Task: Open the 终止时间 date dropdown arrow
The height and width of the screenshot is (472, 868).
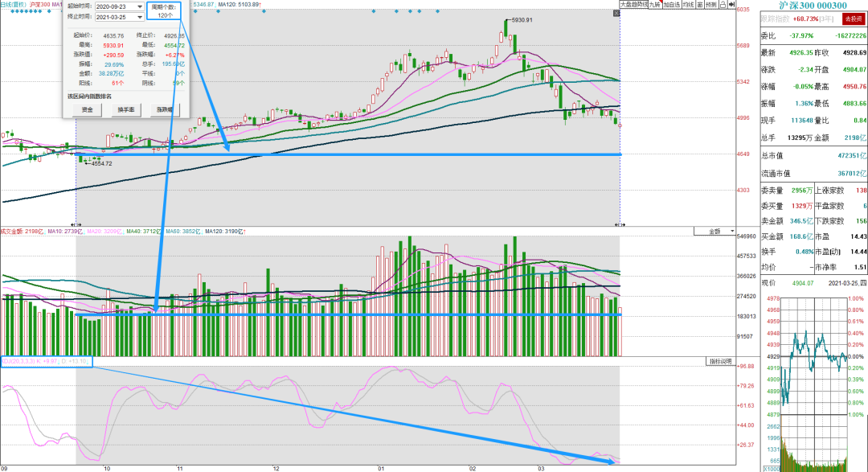Action: 140,17
